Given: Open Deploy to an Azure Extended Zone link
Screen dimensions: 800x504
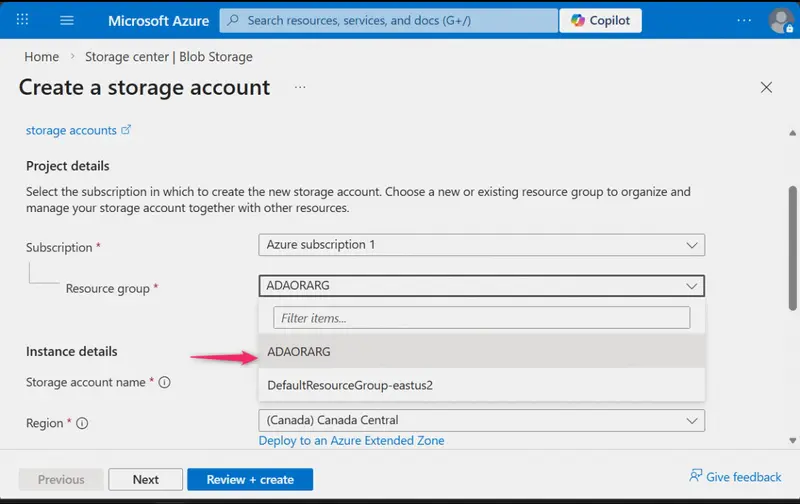Looking at the screenshot, I should point(352,440).
